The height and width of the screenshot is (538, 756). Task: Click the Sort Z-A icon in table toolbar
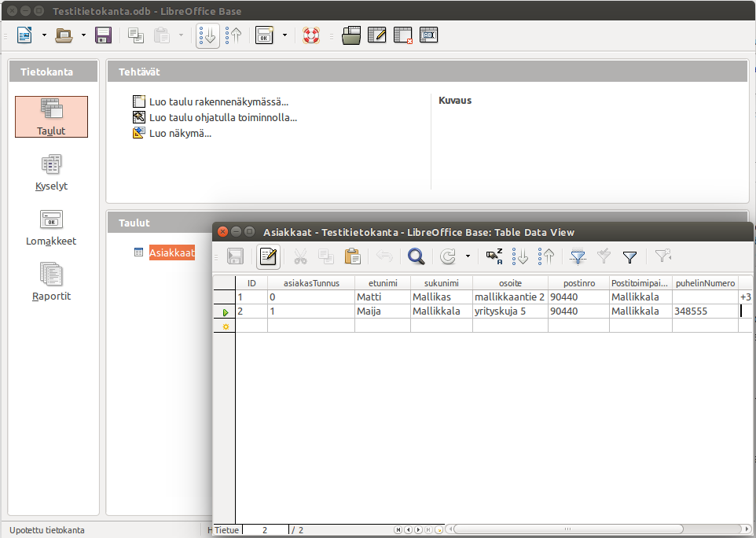tap(494, 256)
